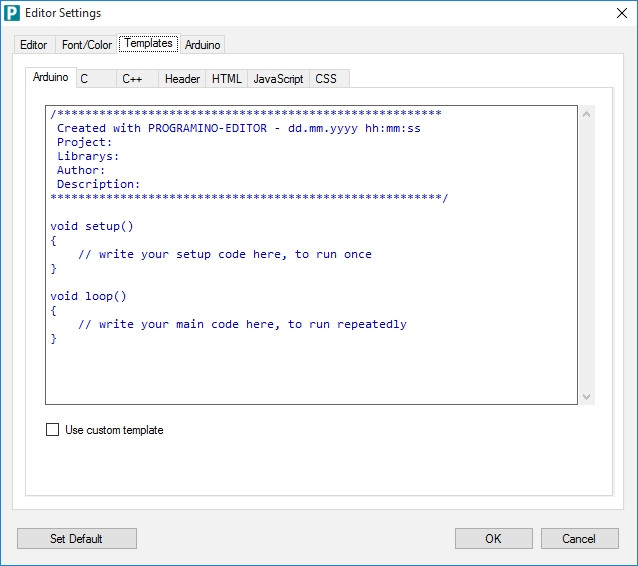Click the Cancel button
The width and height of the screenshot is (638, 566).
click(x=579, y=538)
